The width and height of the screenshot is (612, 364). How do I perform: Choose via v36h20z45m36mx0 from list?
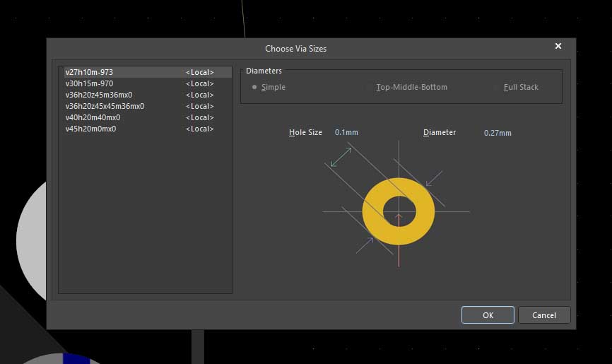click(x=99, y=95)
